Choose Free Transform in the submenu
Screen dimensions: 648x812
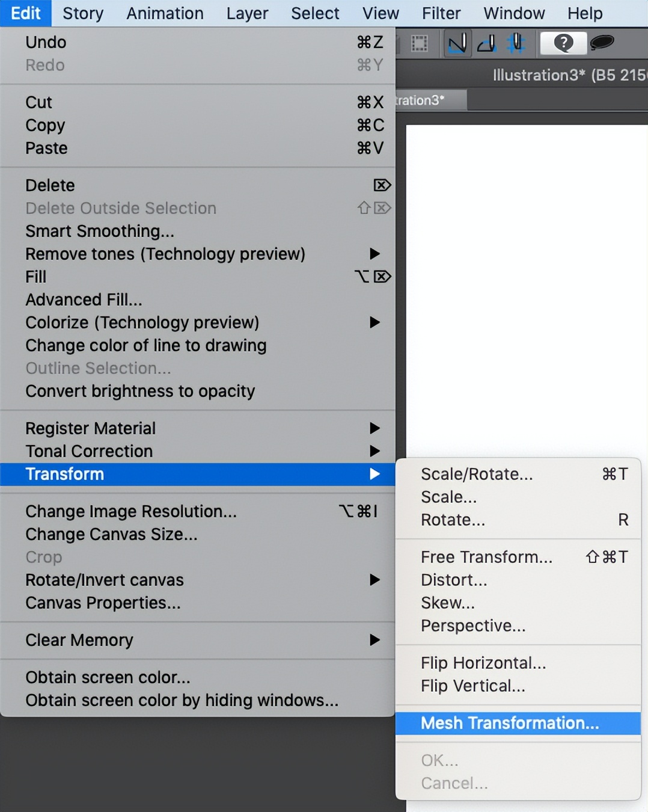pyautogui.click(x=486, y=557)
